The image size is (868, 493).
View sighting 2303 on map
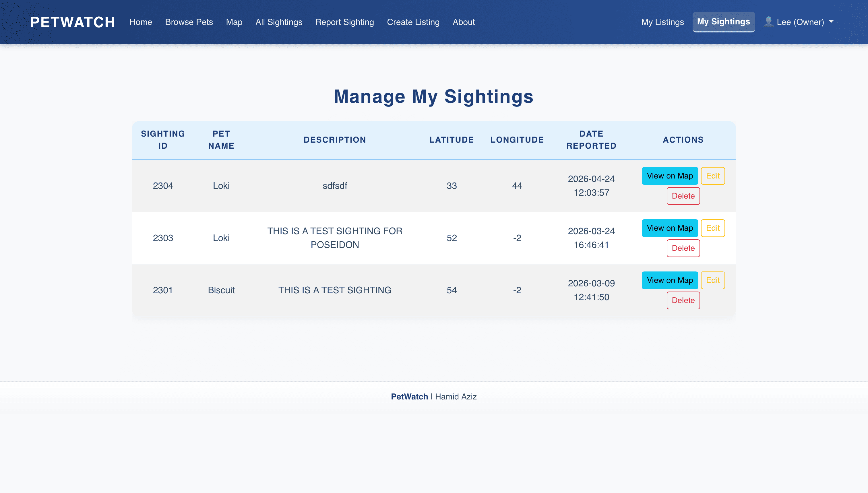tap(670, 228)
